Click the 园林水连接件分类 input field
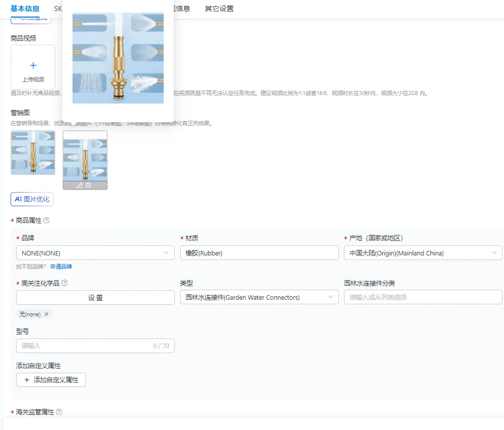This screenshot has width=504, height=430. 423,297
